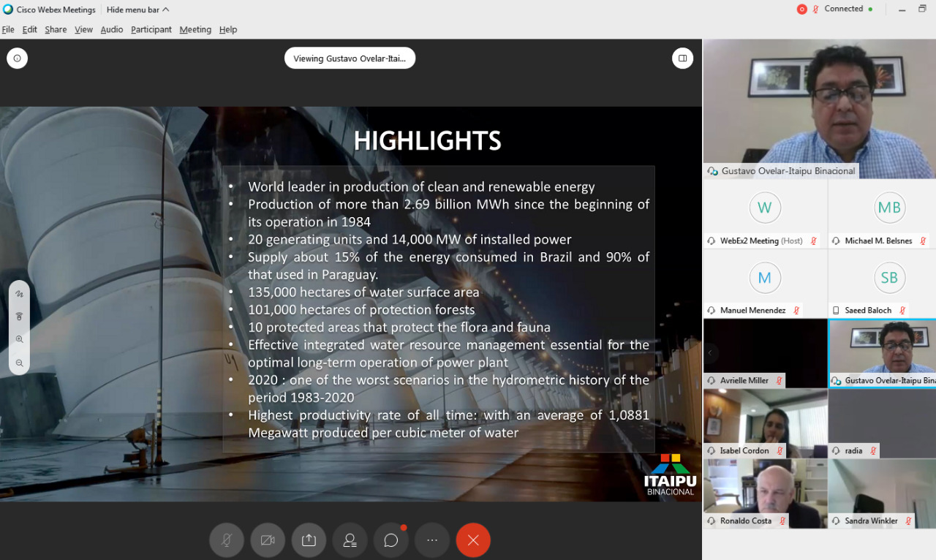The width and height of the screenshot is (936, 560).
Task: Click the Itaipu Binacional logo on slide
Action: pos(670,474)
